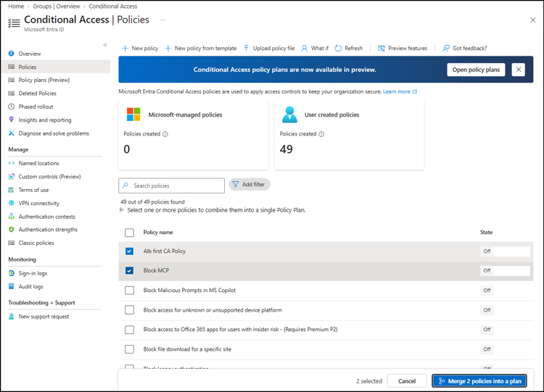544x392 pixels.
Task: Click in the Search policies field
Action: coord(171,185)
